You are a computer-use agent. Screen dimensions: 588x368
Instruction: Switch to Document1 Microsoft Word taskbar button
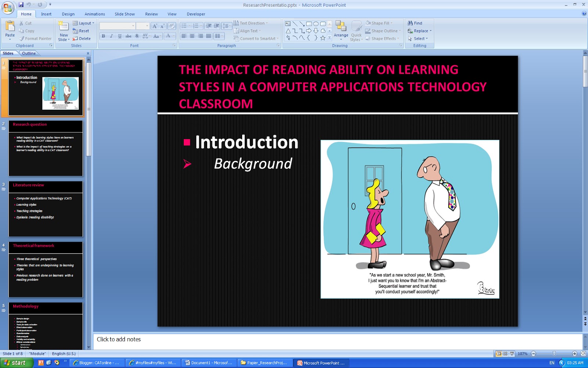coord(208,363)
